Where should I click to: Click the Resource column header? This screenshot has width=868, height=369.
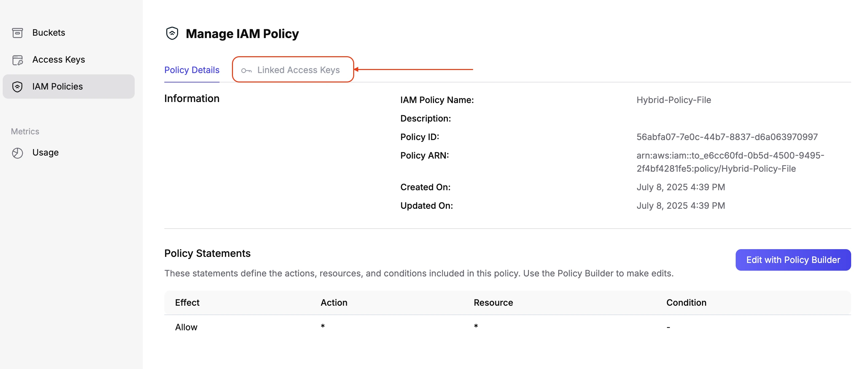point(493,302)
